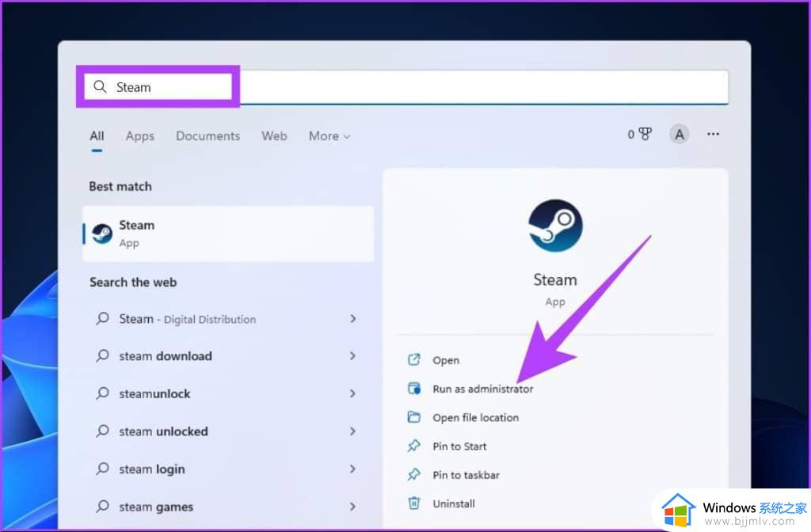The height and width of the screenshot is (532, 811).
Task: Click the Steam search input field
Action: (406, 87)
